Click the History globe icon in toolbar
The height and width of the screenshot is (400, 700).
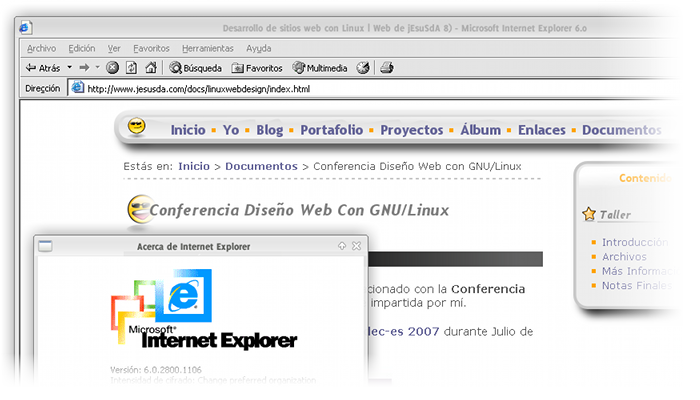363,68
